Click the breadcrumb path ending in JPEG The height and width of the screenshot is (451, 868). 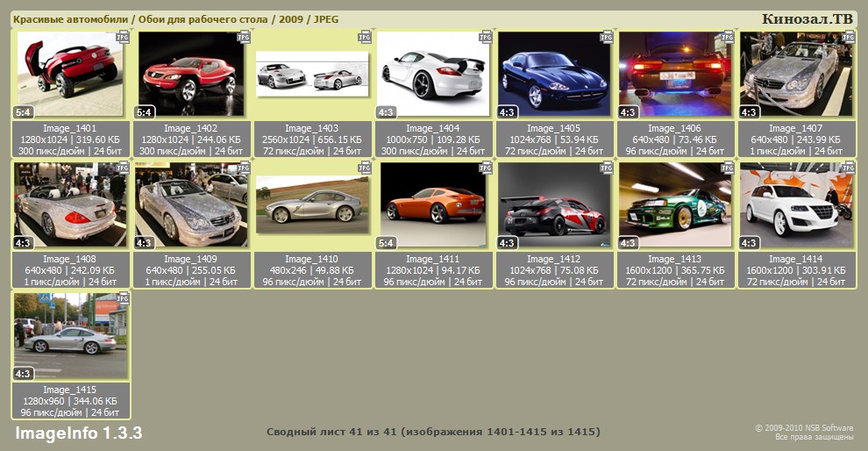175,18
